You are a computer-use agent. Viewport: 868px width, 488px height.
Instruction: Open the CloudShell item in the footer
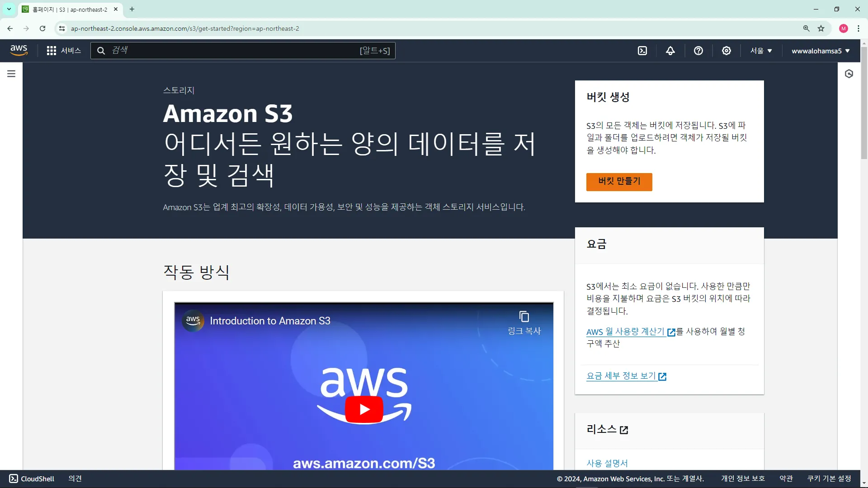[32, 479]
